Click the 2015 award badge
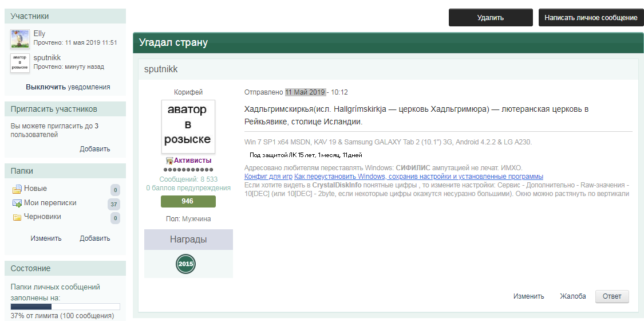 [x=186, y=264]
